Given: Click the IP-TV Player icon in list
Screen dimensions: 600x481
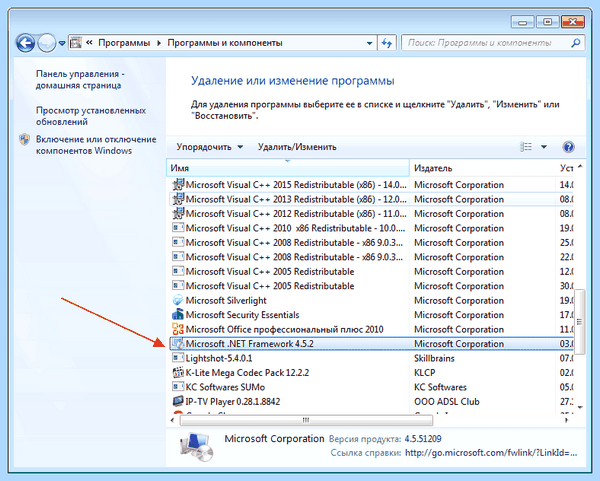Looking at the screenshot, I should coord(178,401).
